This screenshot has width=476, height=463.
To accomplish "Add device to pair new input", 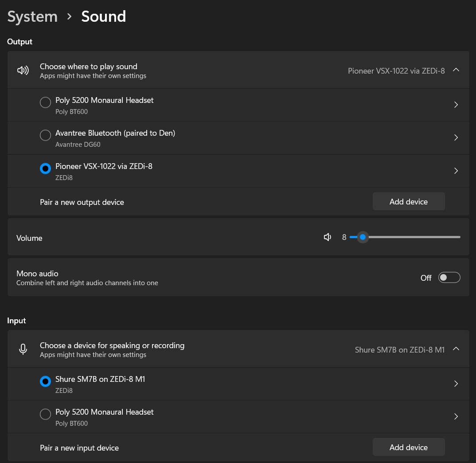I will coord(408,447).
